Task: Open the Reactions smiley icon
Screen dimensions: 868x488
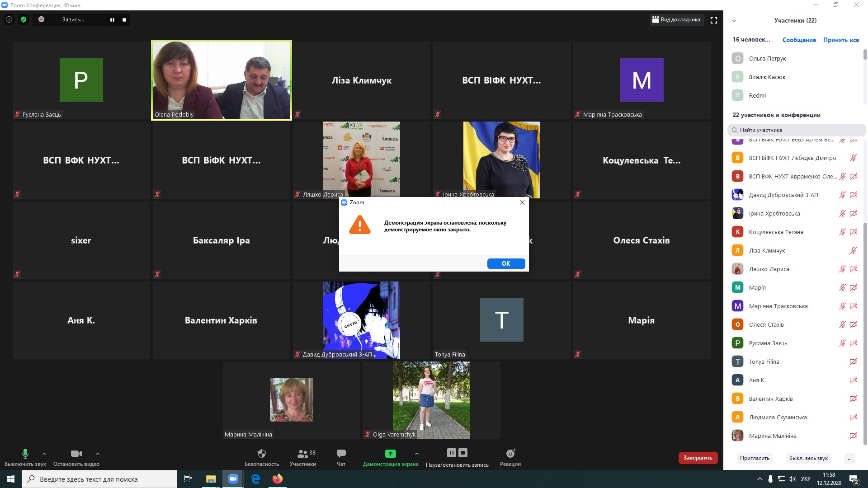Action: tap(510, 454)
